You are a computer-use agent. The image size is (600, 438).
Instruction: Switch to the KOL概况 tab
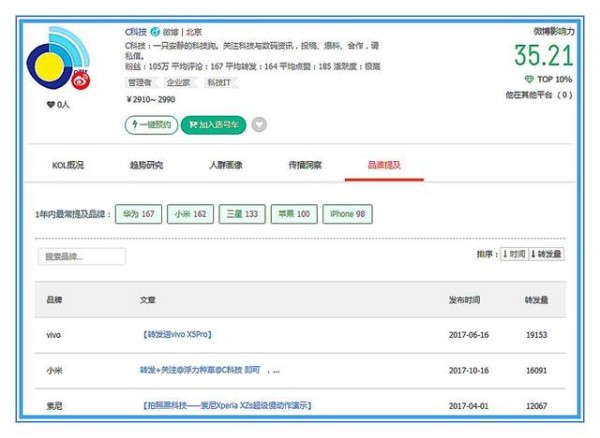tap(68, 165)
